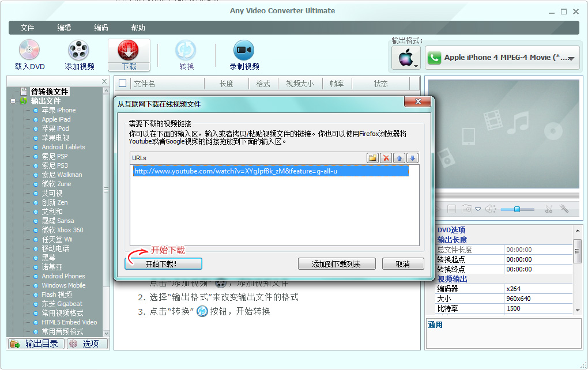Viewport: 588px width, 370px height.
Task: Open the 文件 menu
Action: click(27, 28)
